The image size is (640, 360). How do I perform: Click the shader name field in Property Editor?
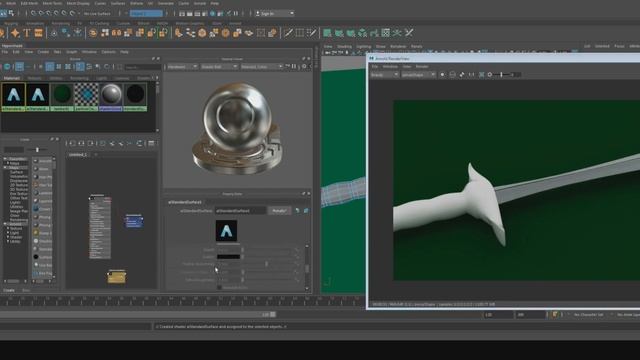(240, 211)
